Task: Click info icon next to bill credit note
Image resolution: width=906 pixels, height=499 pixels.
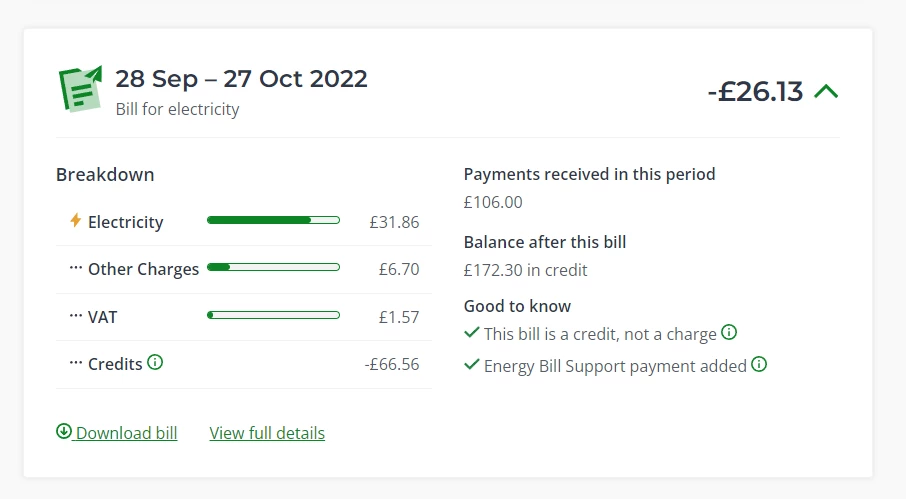Action: [x=729, y=332]
